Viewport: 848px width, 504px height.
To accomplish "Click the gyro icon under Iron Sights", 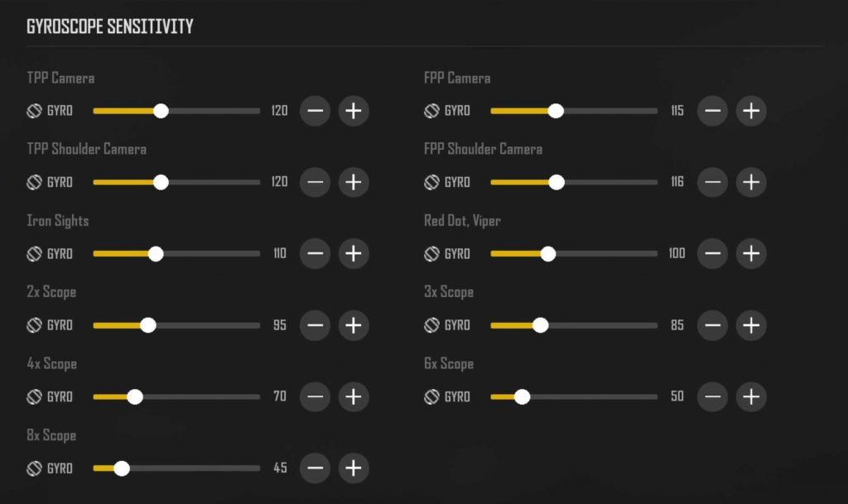I will pyautogui.click(x=34, y=253).
